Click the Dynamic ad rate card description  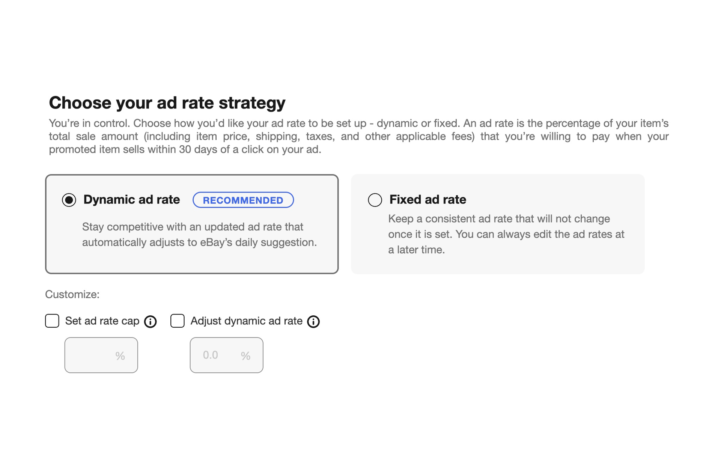point(199,234)
